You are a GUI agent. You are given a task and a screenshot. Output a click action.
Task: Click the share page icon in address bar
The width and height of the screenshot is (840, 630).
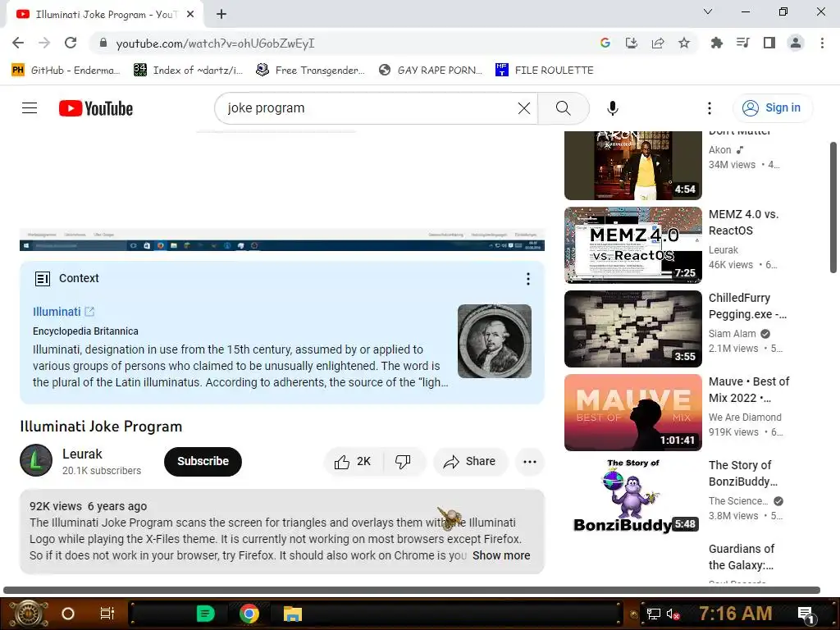coord(658,43)
